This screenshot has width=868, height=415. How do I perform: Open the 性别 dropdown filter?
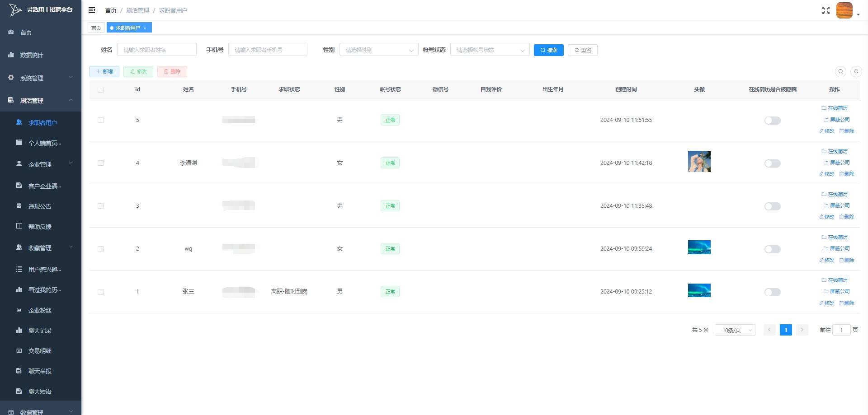(x=378, y=50)
